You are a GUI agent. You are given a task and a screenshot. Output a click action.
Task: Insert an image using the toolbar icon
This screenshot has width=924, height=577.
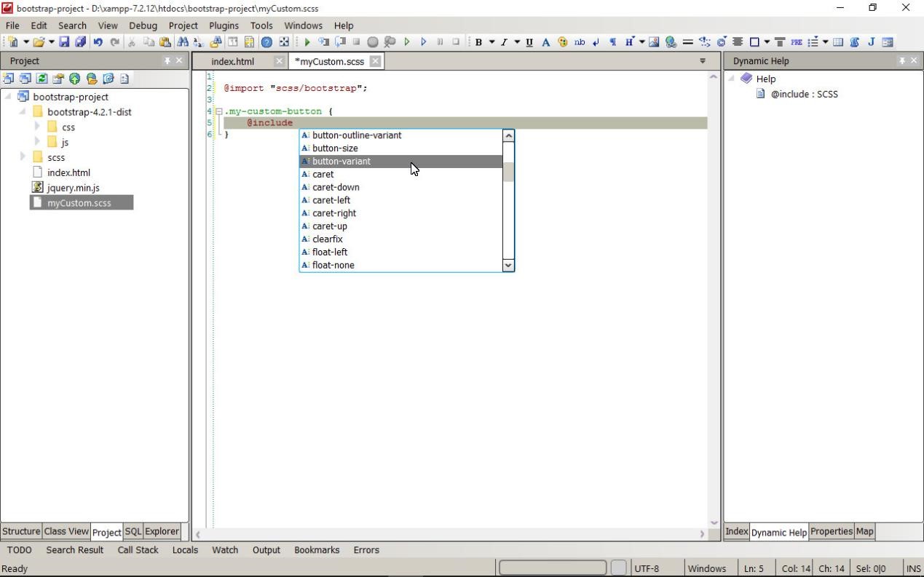655,42
